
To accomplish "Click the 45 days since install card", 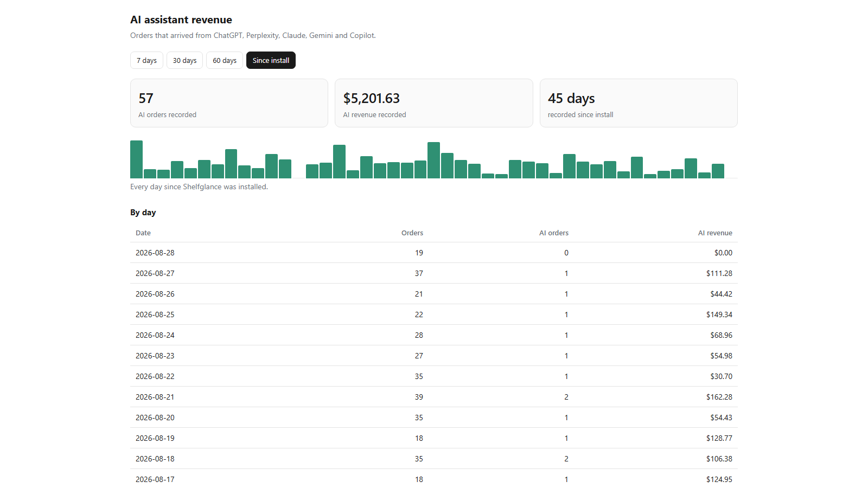I will (x=639, y=103).
